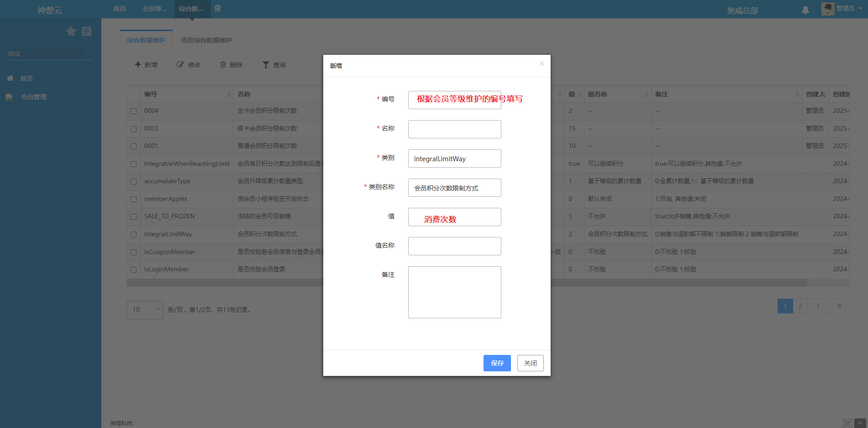Click the 修改 edit pencil icon
Image resolution: width=868 pixels, height=428 pixels.
pyautogui.click(x=181, y=64)
